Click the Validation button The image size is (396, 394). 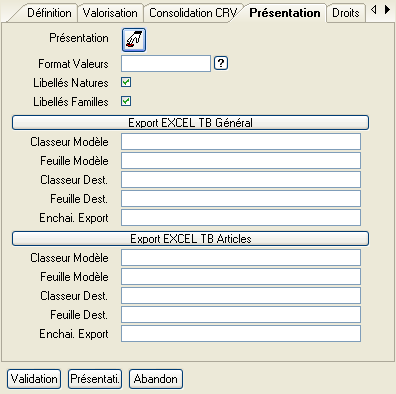[x=34, y=379]
